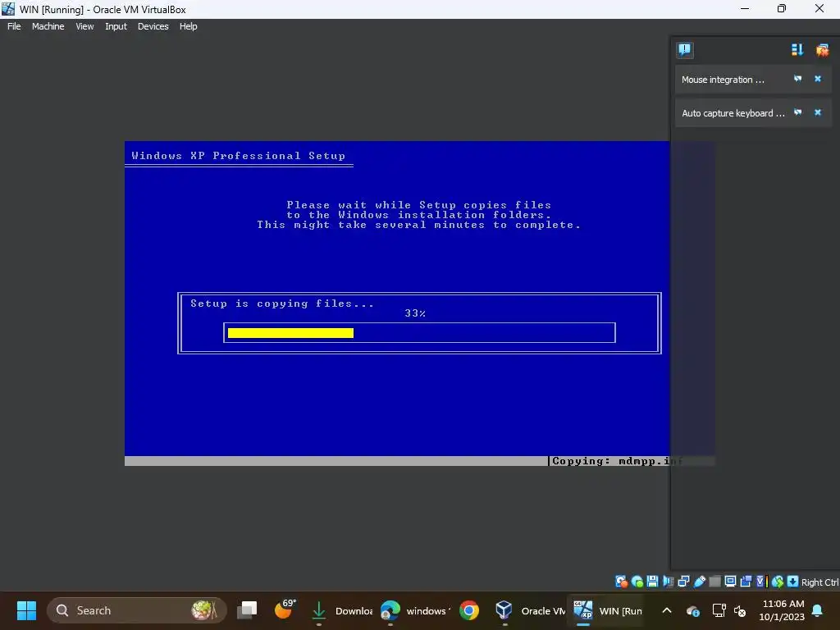Click the 'Setup is copying files...' text
This screenshot has height=630, width=840.
[x=282, y=304]
